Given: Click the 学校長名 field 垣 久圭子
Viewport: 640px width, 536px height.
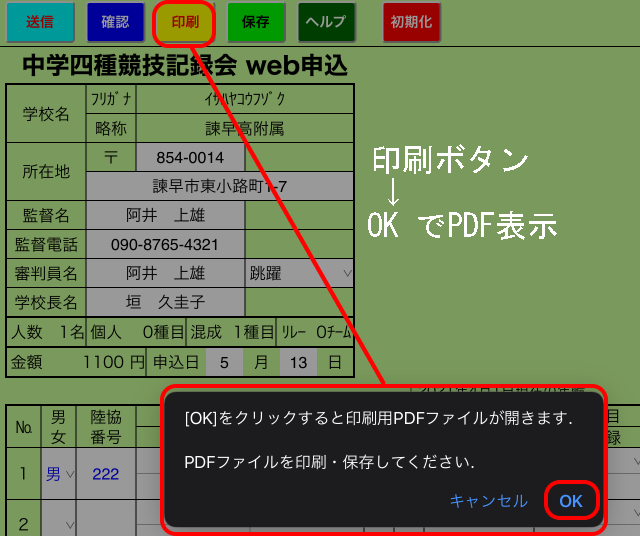Looking at the screenshot, I should tap(165, 302).
